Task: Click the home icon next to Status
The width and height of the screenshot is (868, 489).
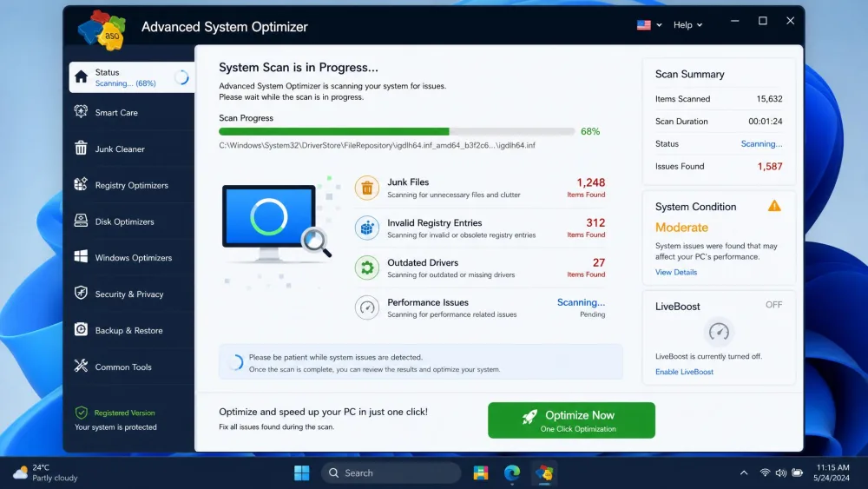Action: (x=82, y=77)
